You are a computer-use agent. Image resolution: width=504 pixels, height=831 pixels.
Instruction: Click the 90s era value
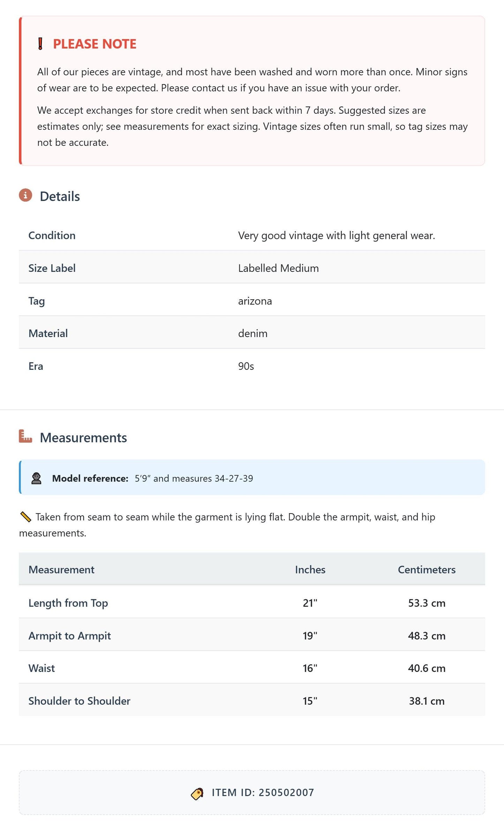point(246,366)
